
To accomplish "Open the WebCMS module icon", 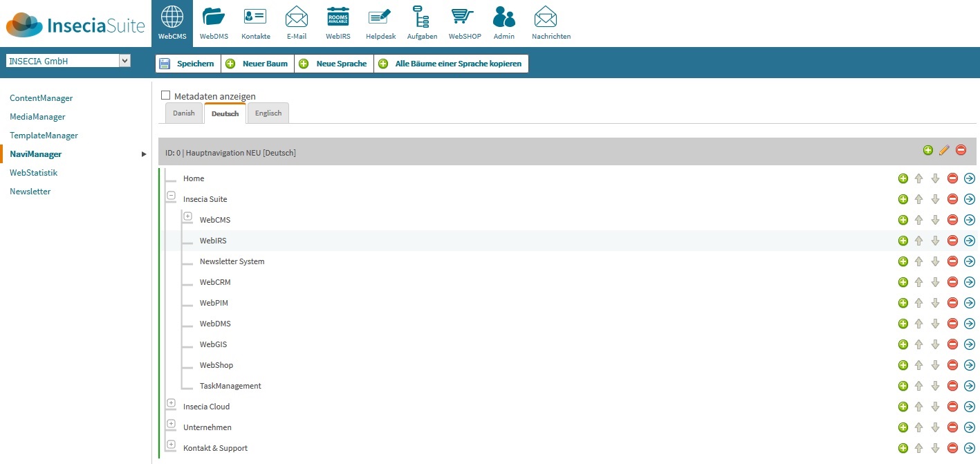I will 172,24.
